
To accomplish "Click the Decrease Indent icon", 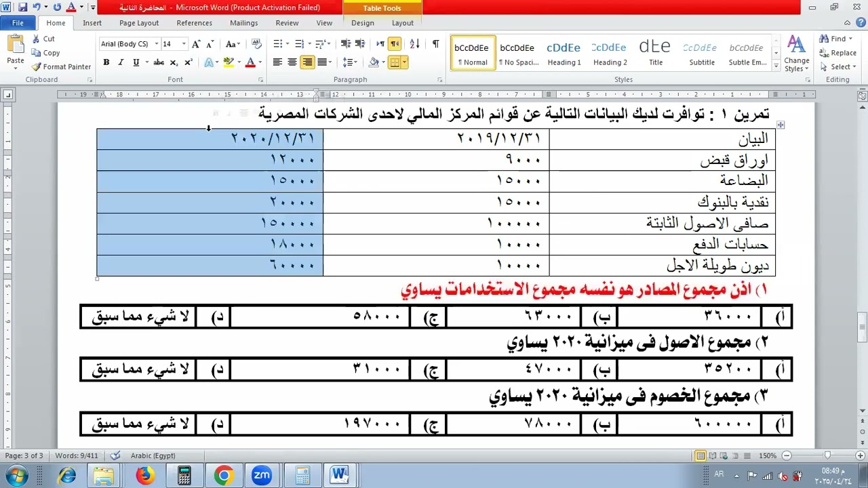I will [346, 44].
